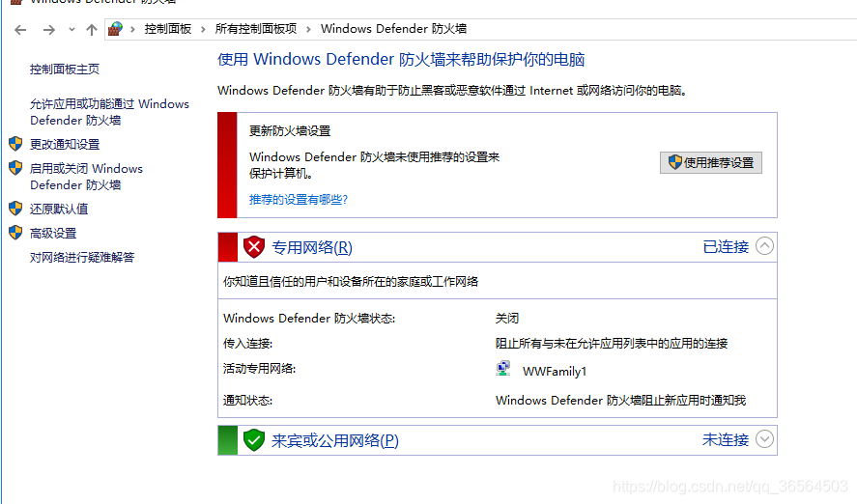Click the firewall icon in address bar

[x=115, y=29]
